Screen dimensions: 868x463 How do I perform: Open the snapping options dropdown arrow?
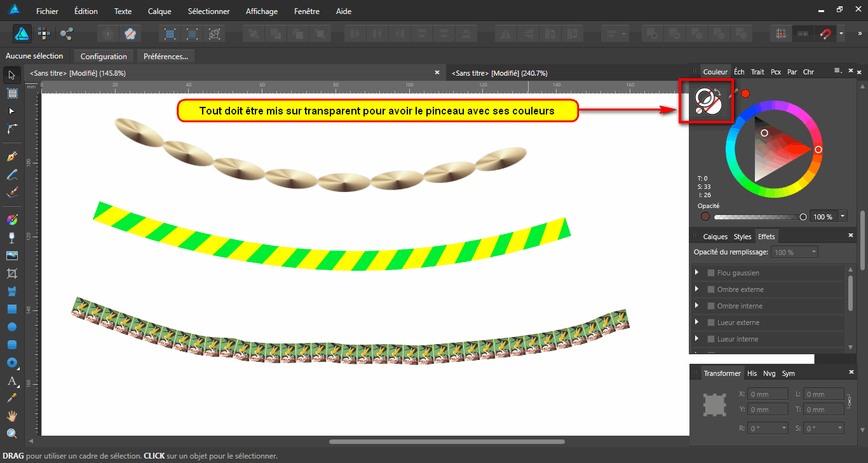pos(841,33)
